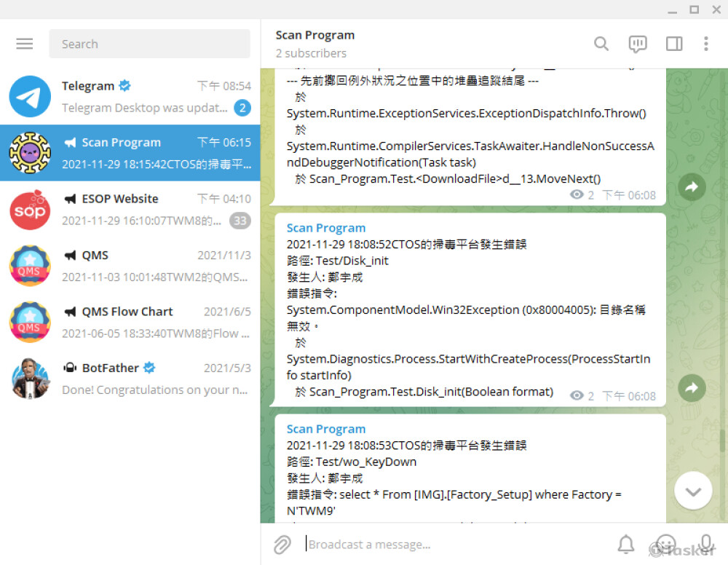Jump to bottom with down-arrow button

point(693,491)
